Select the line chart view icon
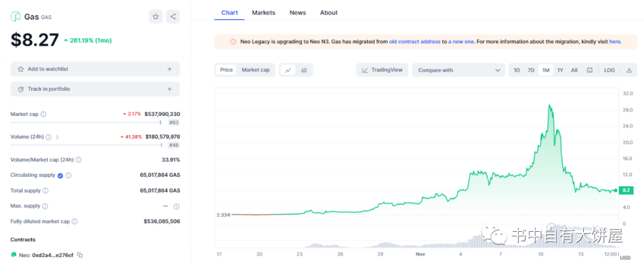 pos(288,70)
